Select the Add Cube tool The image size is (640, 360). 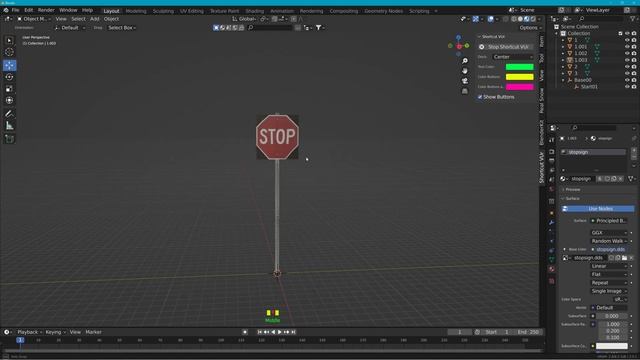pyautogui.click(x=9, y=139)
